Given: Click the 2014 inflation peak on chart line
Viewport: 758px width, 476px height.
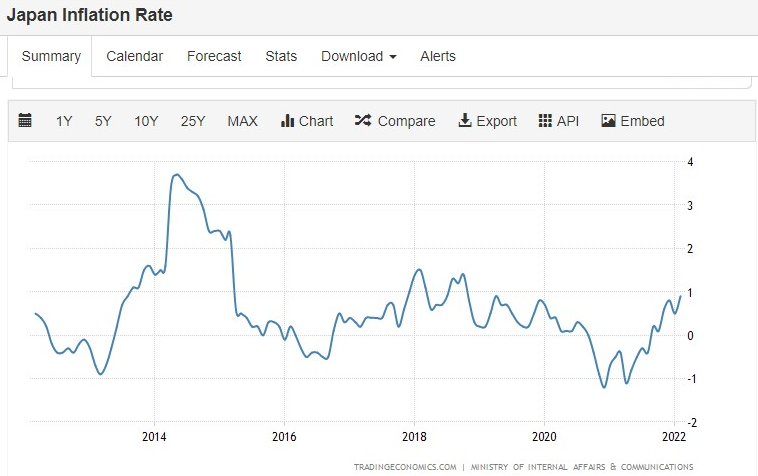Looking at the screenshot, I should click(177, 175).
